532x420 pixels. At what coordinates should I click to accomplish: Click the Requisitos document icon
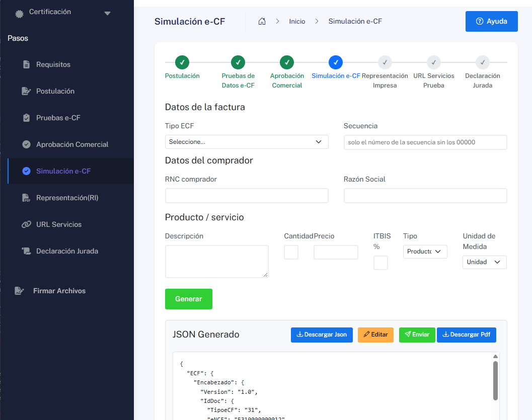26,64
